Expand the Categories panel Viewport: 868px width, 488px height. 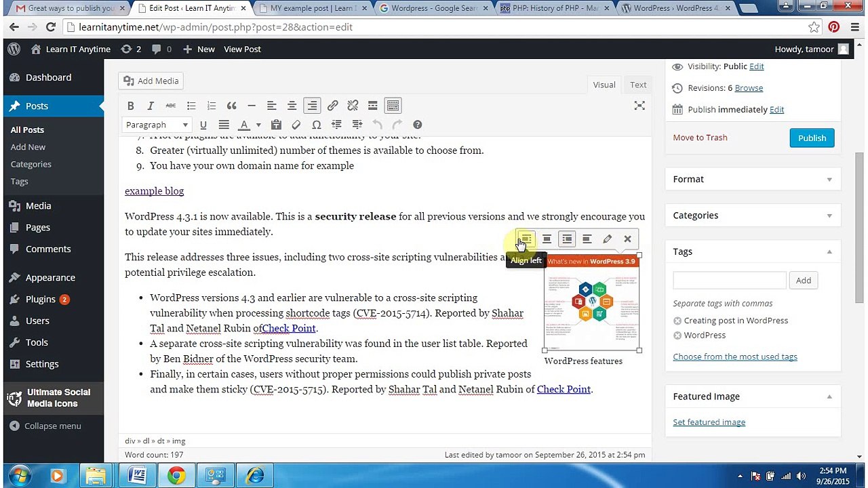click(x=829, y=216)
